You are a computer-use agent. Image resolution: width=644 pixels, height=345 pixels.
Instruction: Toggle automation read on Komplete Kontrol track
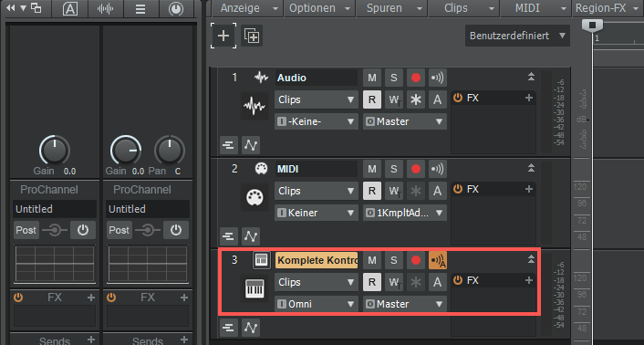coord(371,282)
